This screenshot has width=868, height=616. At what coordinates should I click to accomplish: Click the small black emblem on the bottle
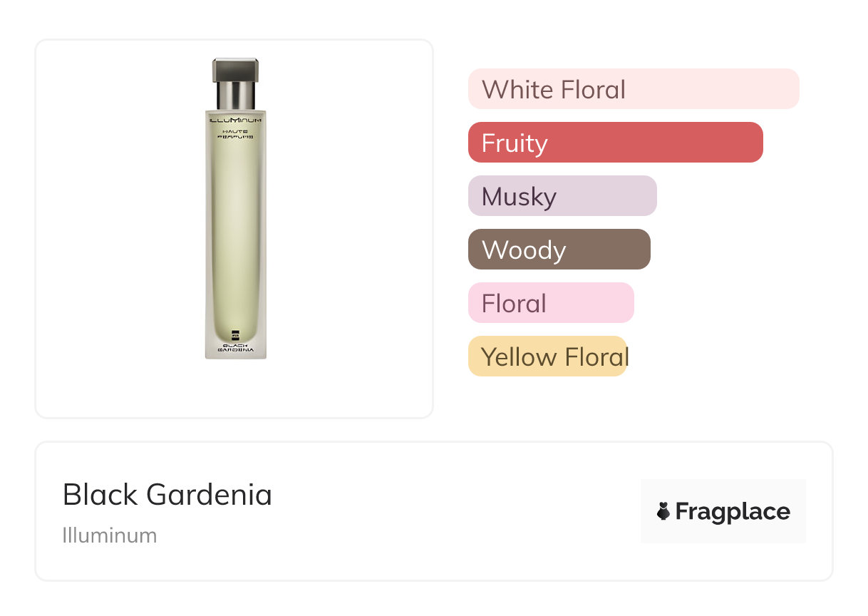point(235,335)
